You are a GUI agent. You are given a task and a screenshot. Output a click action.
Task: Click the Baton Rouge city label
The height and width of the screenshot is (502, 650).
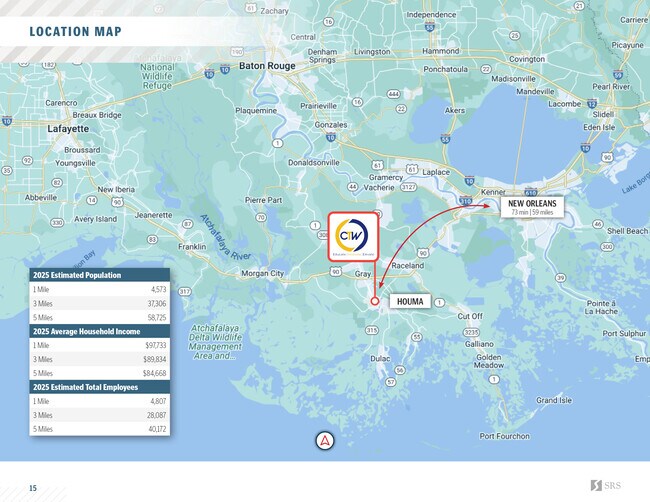pyautogui.click(x=266, y=66)
